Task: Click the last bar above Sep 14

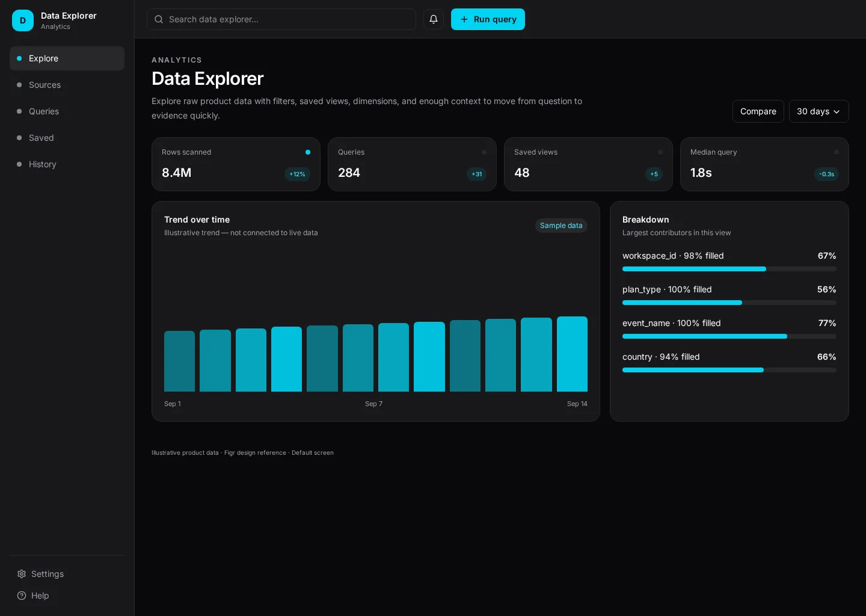Action: click(x=572, y=354)
